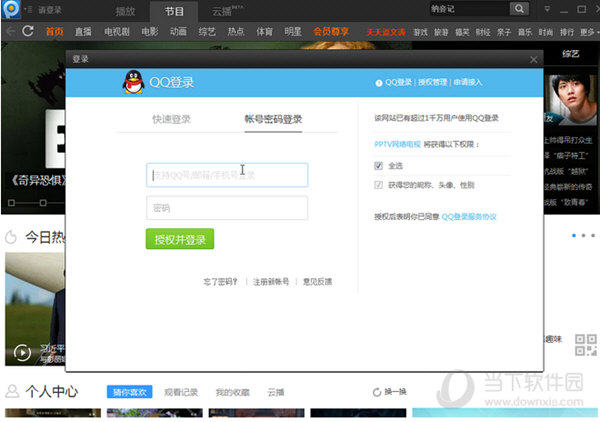The width and height of the screenshot is (600, 422).
Task: Toggle the 全选 checkbox
Action: tap(378, 166)
